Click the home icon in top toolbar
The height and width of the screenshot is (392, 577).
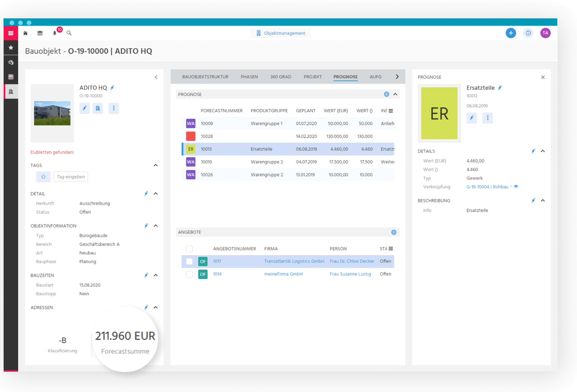coord(26,33)
